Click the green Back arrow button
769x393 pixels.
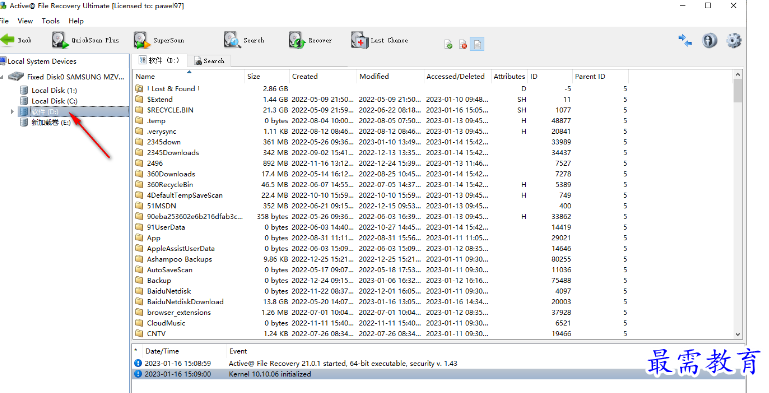(x=16, y=40)
